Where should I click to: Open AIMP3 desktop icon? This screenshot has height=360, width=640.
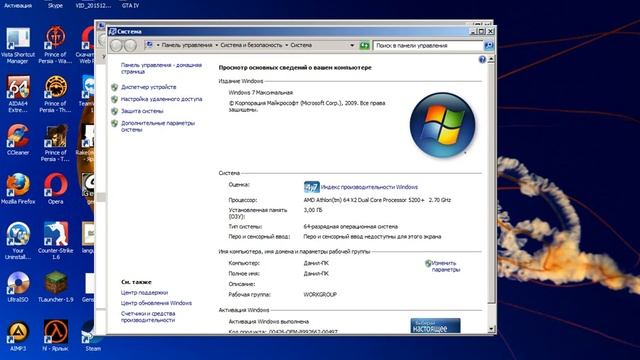coord(18,336)
